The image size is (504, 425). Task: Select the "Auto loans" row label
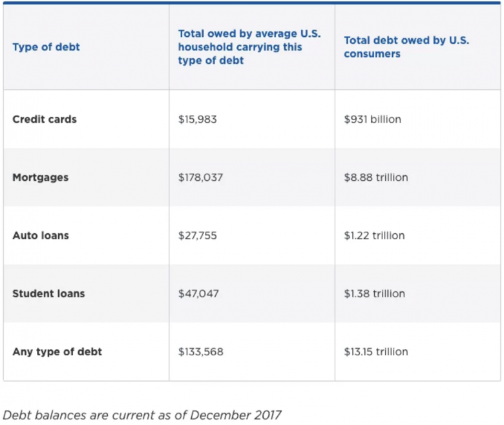coord(40,236)
